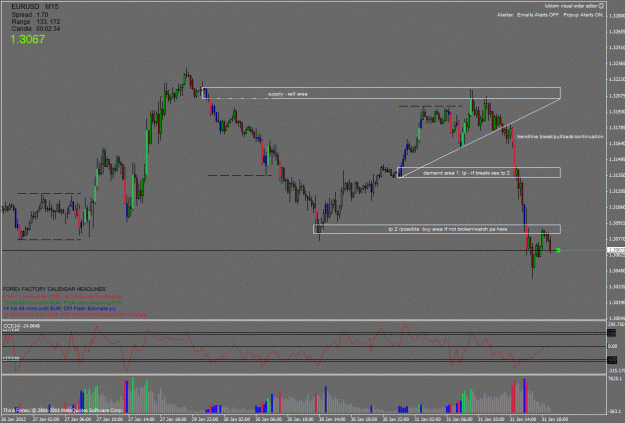Click the 'Popup Alerts ON' alerter text

point(583,15)
